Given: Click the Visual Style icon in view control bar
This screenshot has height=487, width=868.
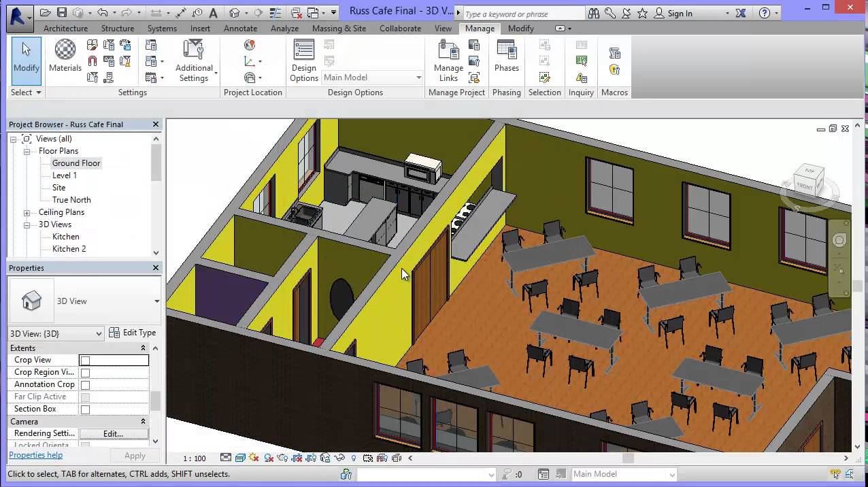Looking at the screenshot, I should (x=239, y=458).
